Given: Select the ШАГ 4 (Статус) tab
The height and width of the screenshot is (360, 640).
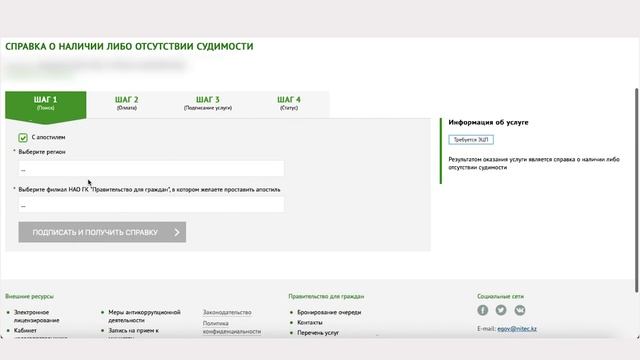Looking at the screenshot, I should click(x=289, y=103).
